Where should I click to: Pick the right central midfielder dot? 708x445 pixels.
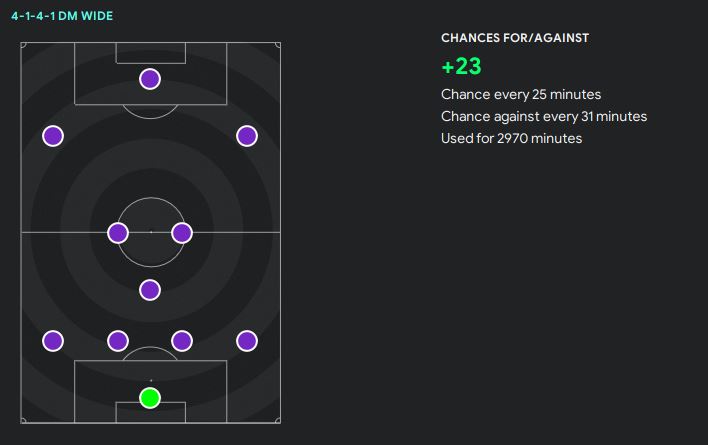click(x=181, y=233)
